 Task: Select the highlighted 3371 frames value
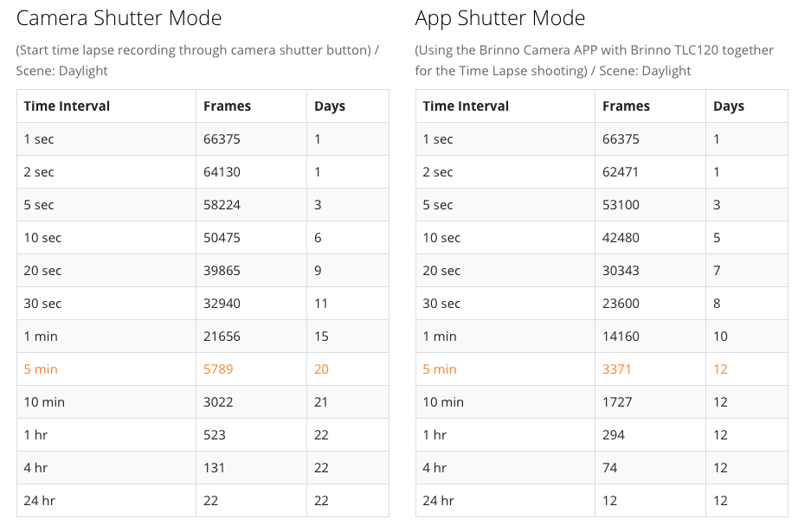617,369
